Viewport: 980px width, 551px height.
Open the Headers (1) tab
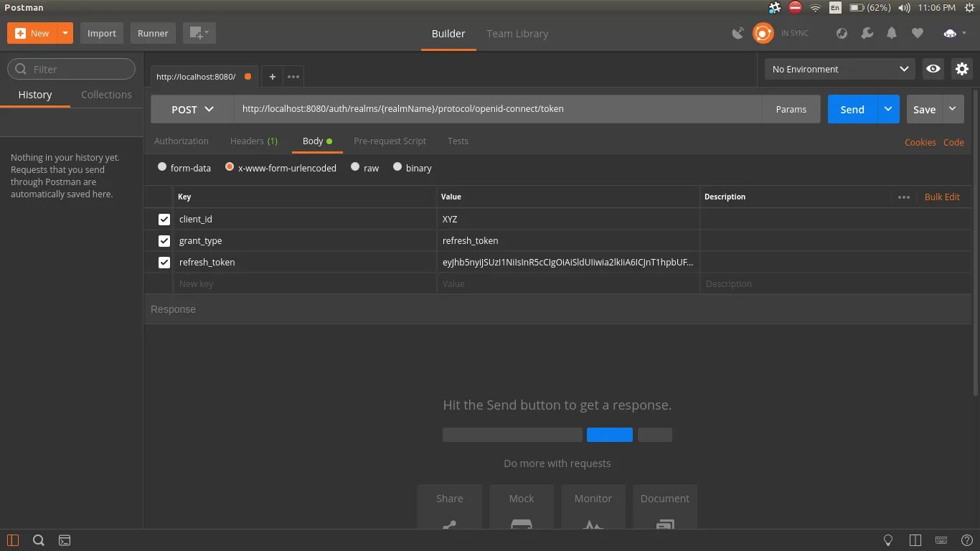[254, 141]
